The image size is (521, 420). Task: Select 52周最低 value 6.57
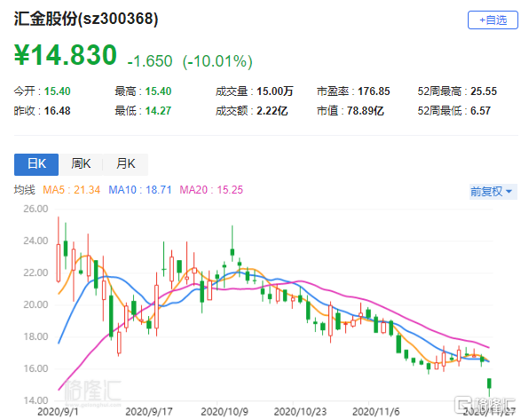480,111
